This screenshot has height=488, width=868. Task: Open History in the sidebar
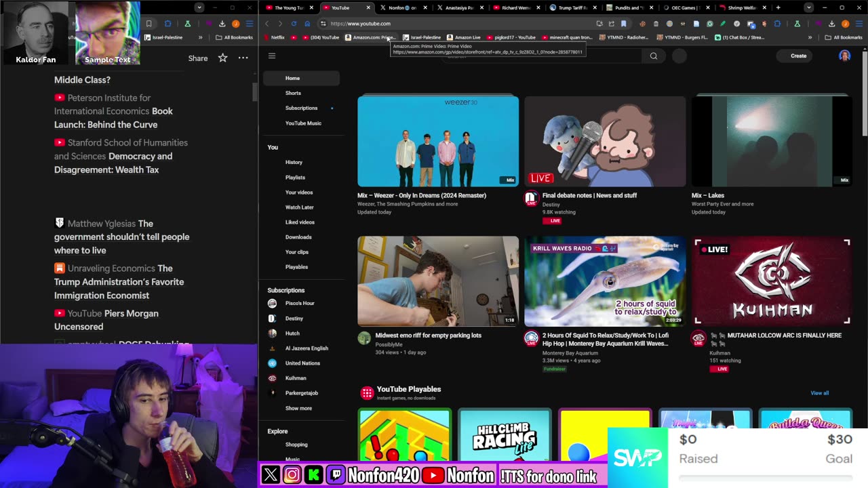point(301,162)
